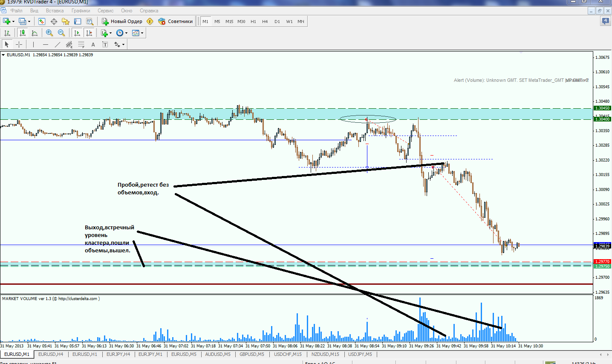Expand the Arrows tool dropdown
Image resolution: width=612 pixels, height=364 pixels.
(x=124, y=44)
